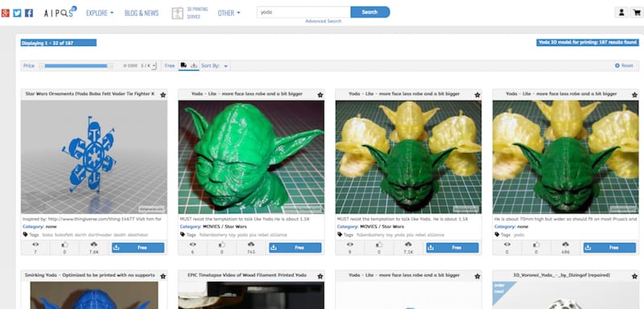Click the Reset filters icon

coord(617,66)
